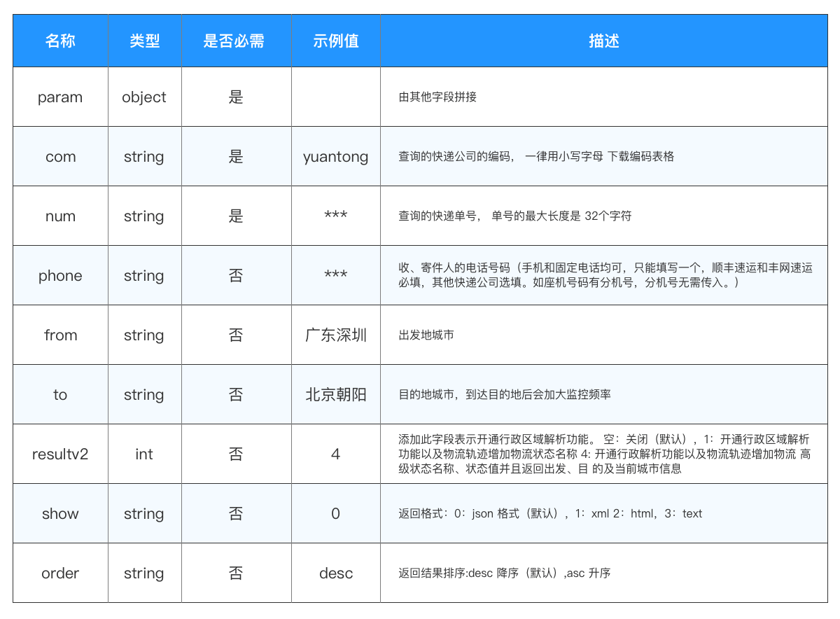Viewport: 840px width, 619px height.
Task: Select the phone field name cell
Action: coord(60,276)
